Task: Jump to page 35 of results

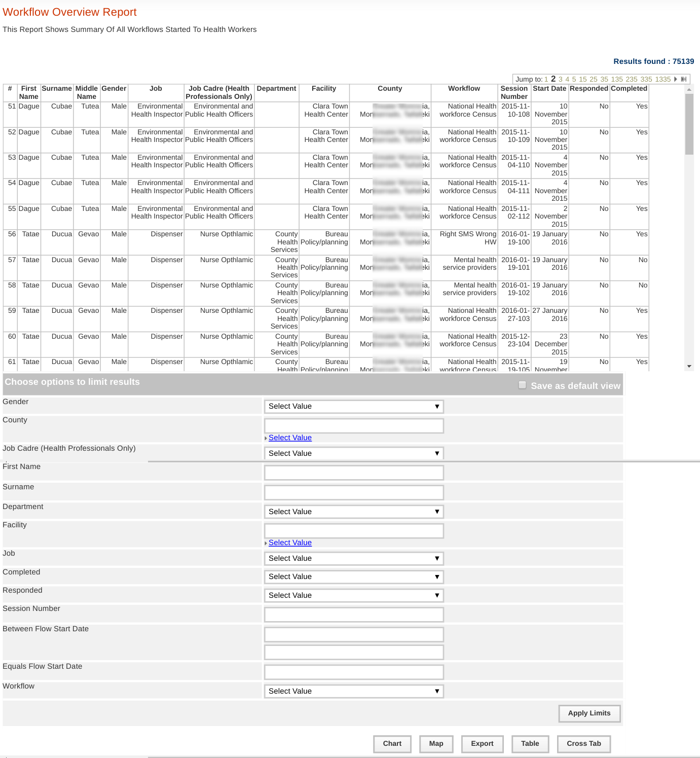Action: tap(604, 79)
